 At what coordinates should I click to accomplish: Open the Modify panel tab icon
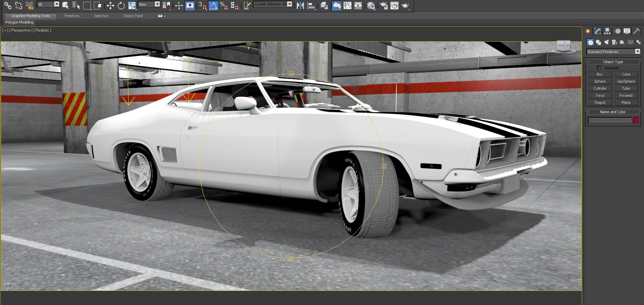pyautogui.click(x=598, y=31)
